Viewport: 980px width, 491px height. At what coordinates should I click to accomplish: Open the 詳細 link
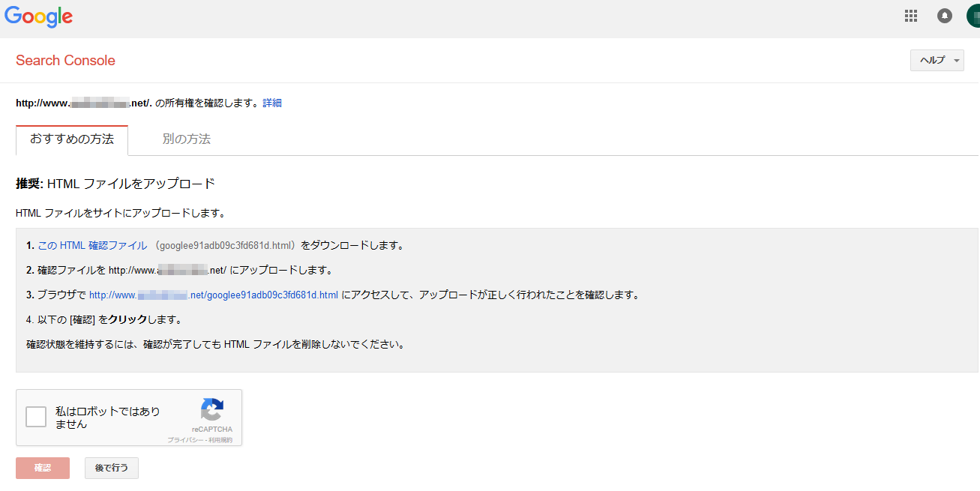(272, 103)
